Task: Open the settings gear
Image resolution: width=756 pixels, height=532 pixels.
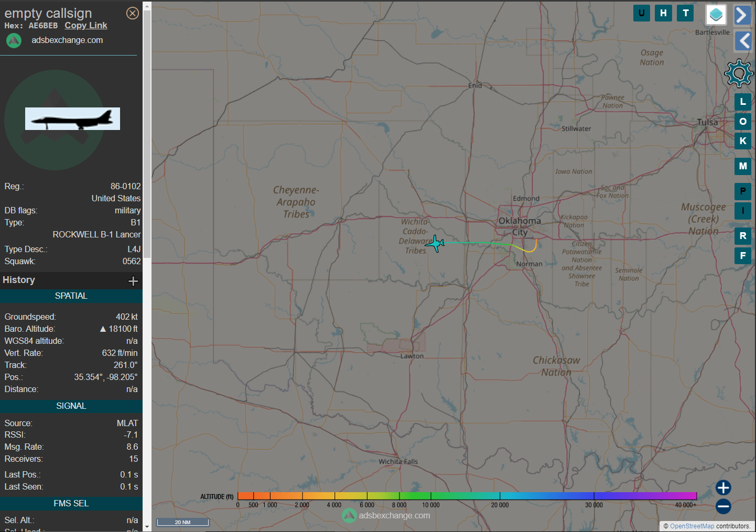Action: [739, 73]
